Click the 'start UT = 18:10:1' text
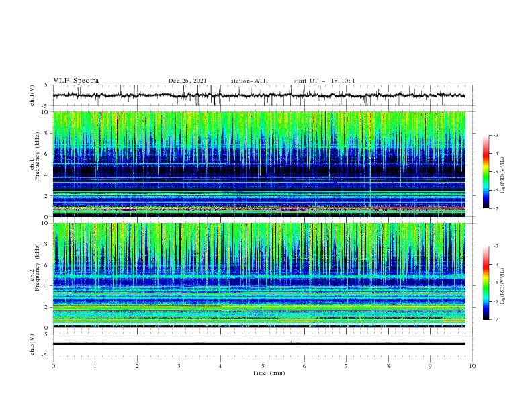Screen dimensions: 532x411 324,81
